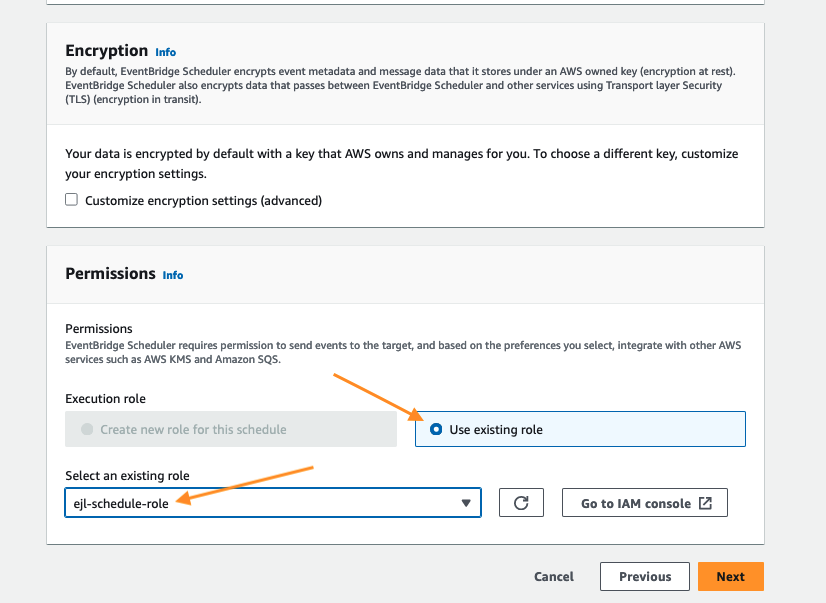
Task: Select the Use existing role radio button
Action: [x=435, y=429]
